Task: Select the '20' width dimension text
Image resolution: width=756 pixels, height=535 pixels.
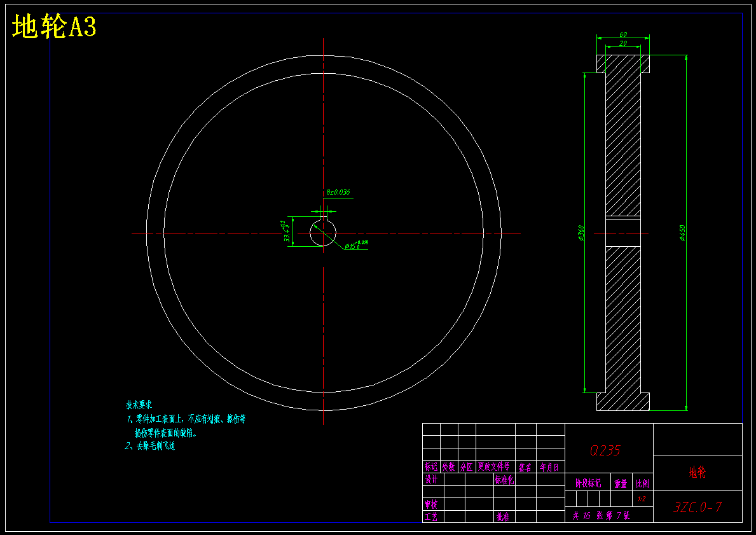Action: coord(623,43)
